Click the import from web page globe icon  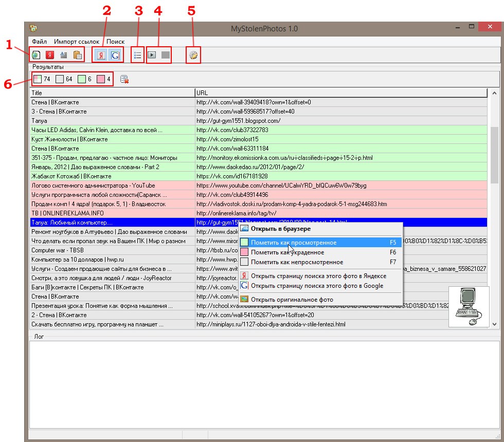(x=35, y=55)
